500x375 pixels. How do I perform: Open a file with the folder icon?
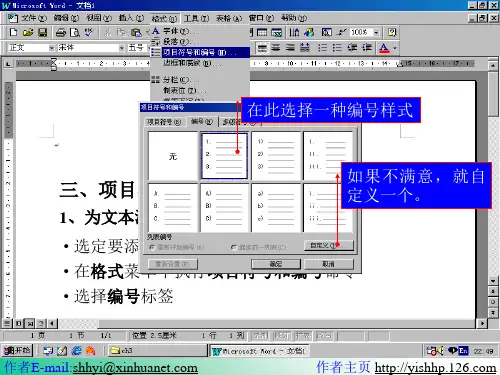[28, 32]
